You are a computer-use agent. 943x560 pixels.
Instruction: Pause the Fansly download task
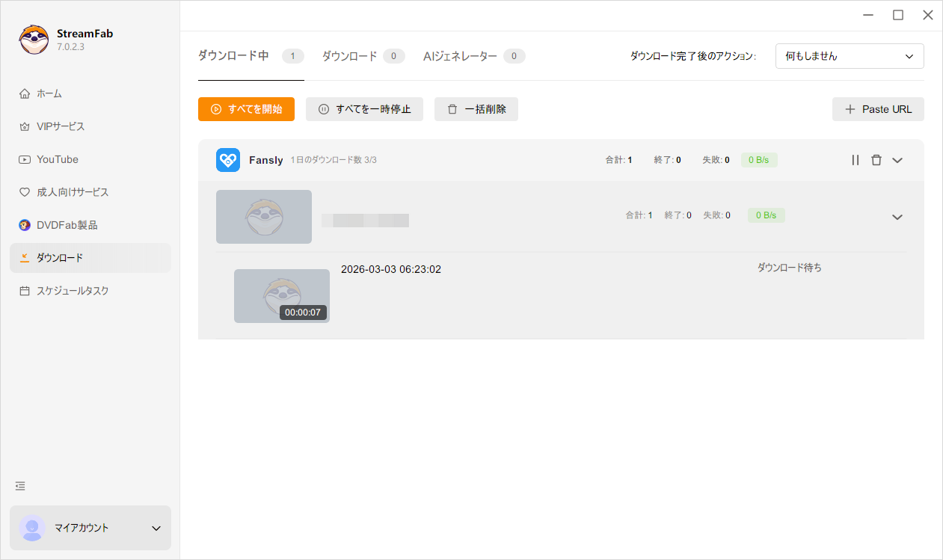(x=855, y=159)
